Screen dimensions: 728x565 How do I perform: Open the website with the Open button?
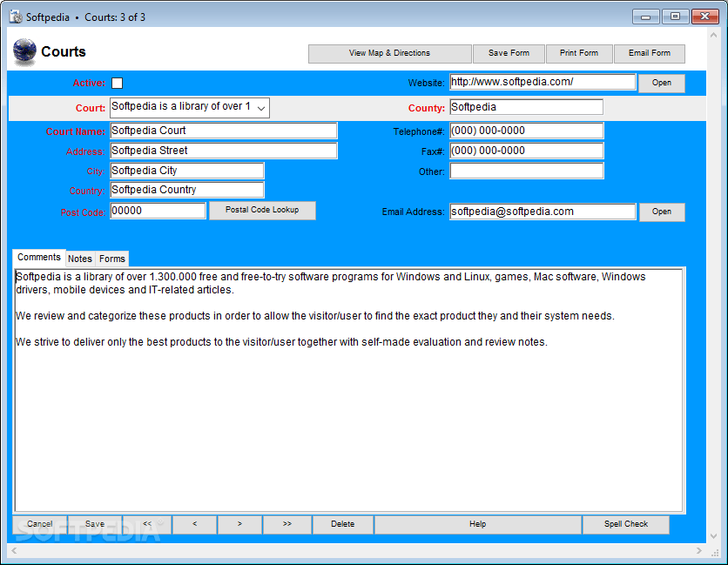point(662,83)
